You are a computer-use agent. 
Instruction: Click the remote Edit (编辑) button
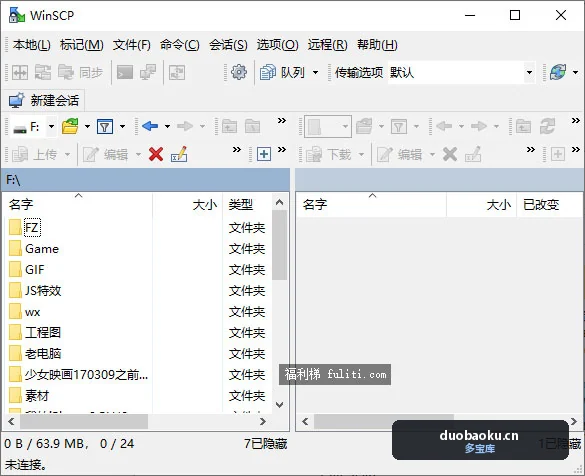(400, 154)
